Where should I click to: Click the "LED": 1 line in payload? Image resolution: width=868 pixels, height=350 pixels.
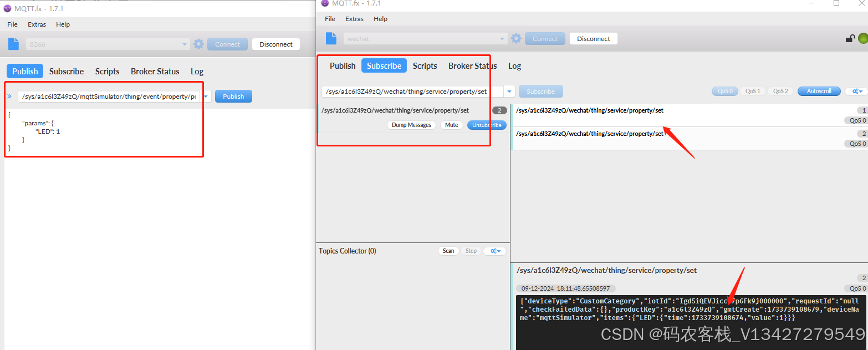tap(48, 131)
